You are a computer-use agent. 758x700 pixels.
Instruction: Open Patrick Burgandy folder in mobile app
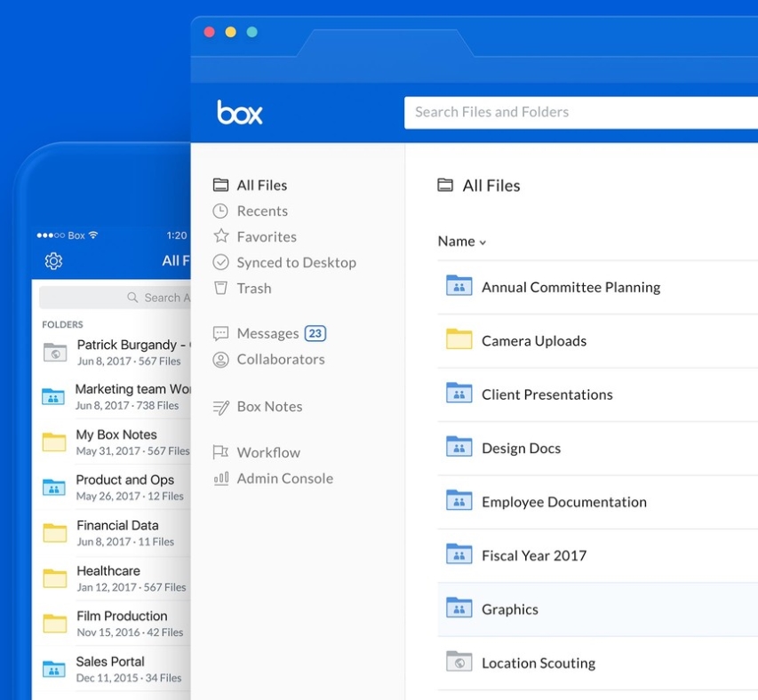[112, 352]
